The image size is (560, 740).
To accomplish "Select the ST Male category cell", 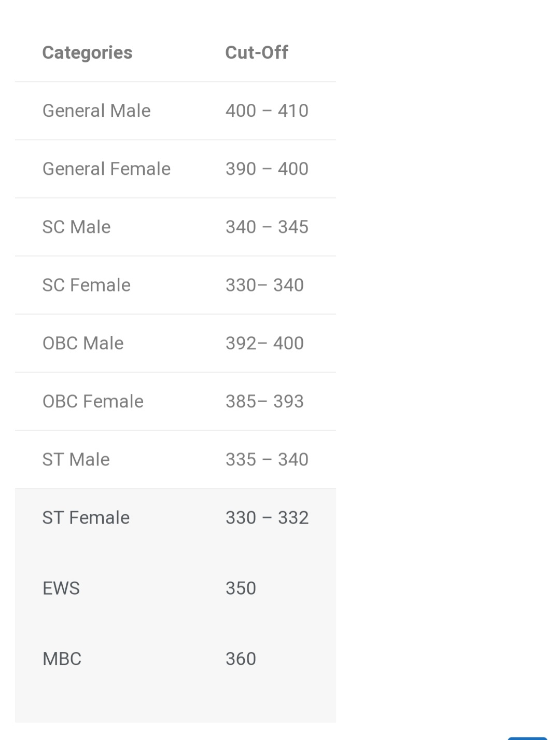I will [x=76, y=459].
